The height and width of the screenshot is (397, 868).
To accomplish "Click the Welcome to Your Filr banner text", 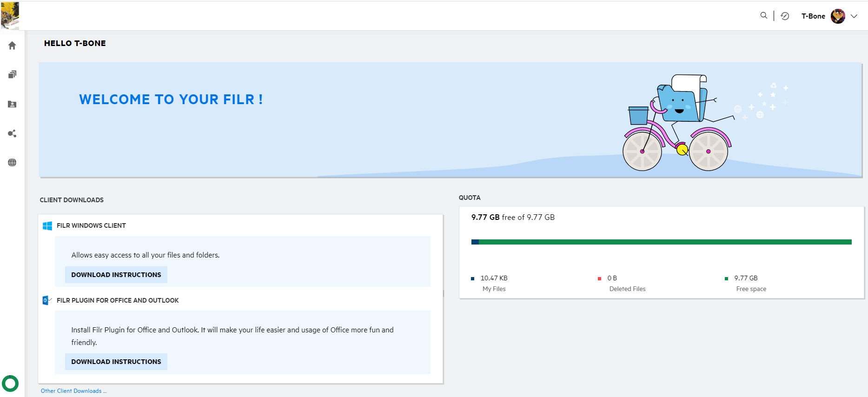I will [171, 99].
